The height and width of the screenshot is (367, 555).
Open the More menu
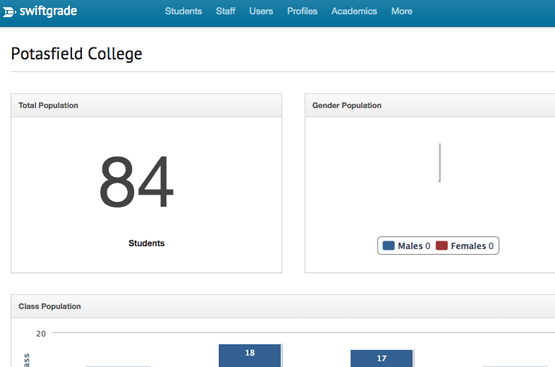click(x=401, y=11)
